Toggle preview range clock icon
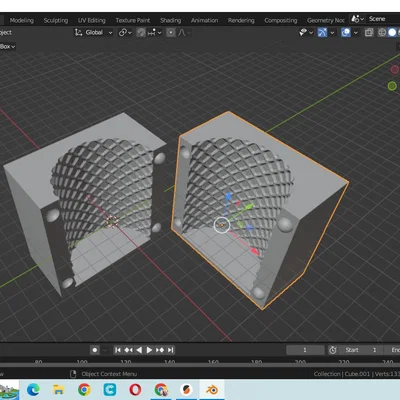The width and height of the screenshot is (400, 400). 332,350
